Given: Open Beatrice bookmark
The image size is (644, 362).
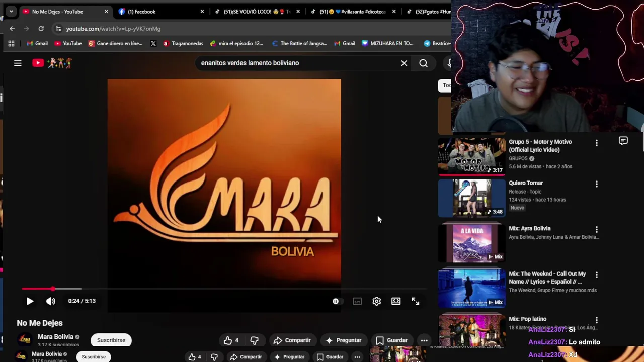Looking at the screenshot, I should pyautogui.click(x=437, y=44).
